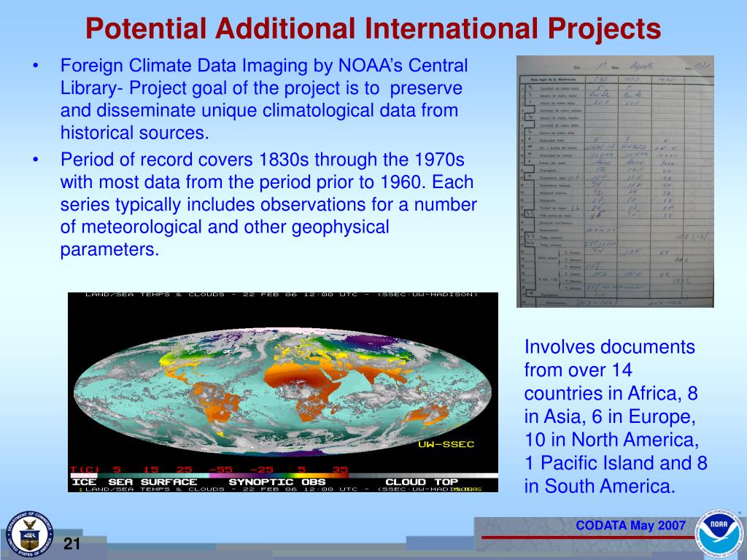
Task: Click the text '10 in North America,'
Action: click(x=612, y=440)
